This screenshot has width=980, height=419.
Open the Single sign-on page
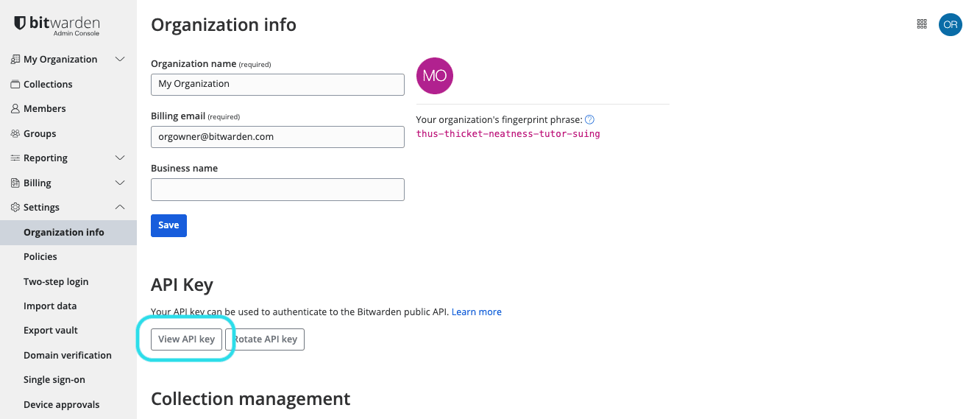(54, 379)
